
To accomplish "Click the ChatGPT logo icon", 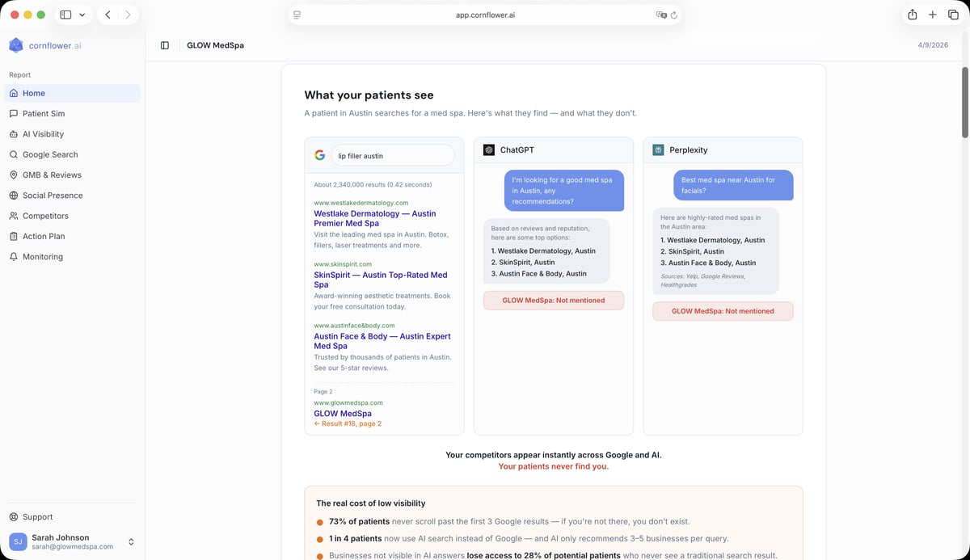I will click(489, 150).
